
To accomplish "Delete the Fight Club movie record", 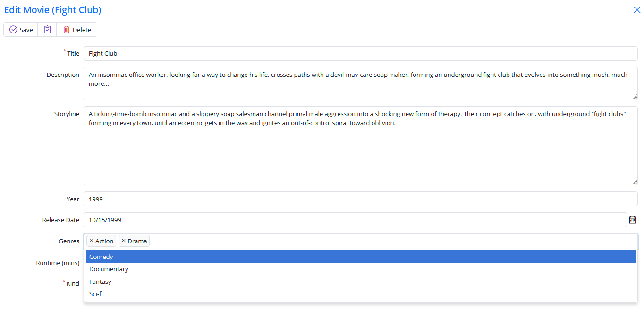I will point(76,30).
